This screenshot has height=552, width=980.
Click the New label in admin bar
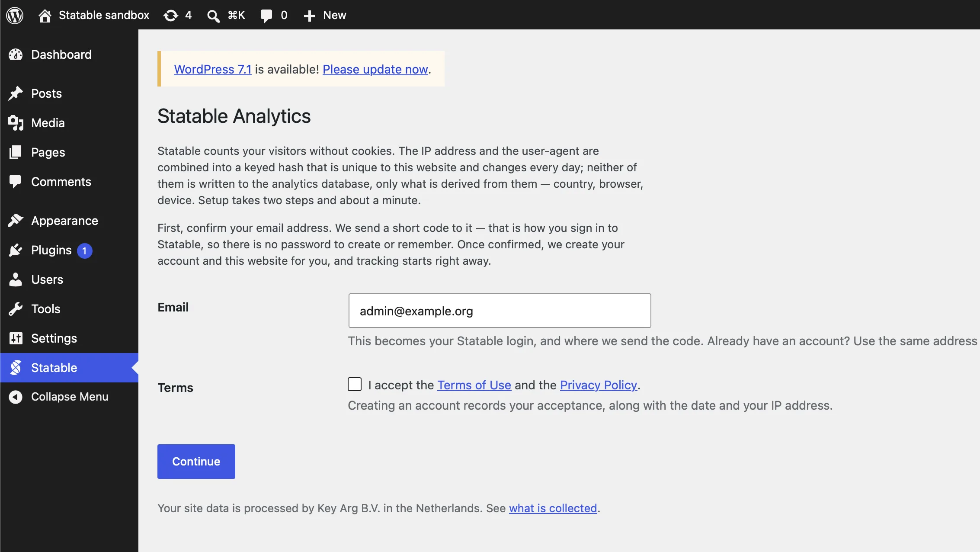(335, 15)
